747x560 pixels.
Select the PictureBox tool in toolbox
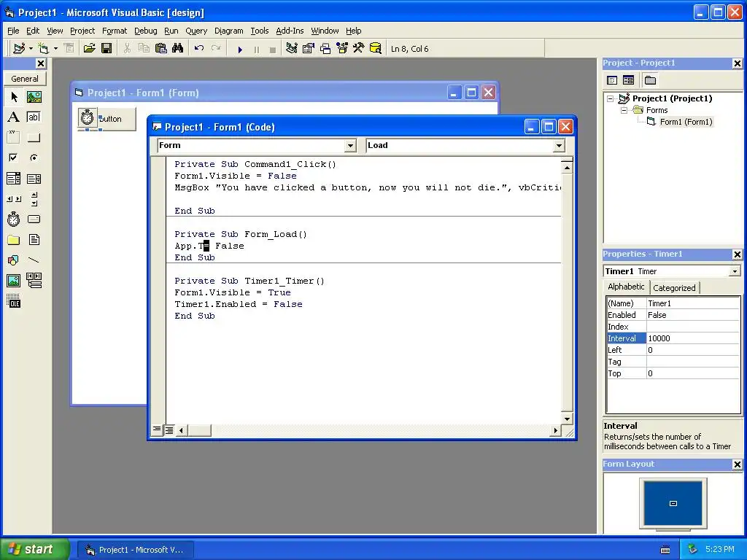click(x=34, y=97)
